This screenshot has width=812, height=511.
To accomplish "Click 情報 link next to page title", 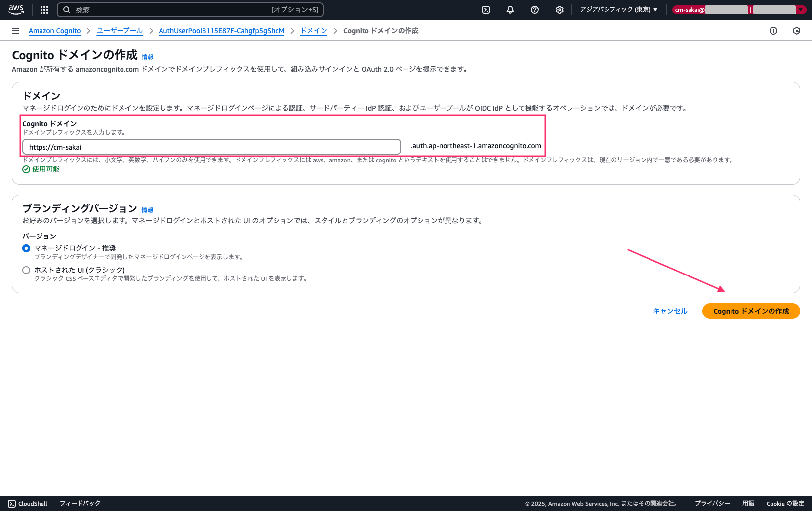I will [147, 57].
